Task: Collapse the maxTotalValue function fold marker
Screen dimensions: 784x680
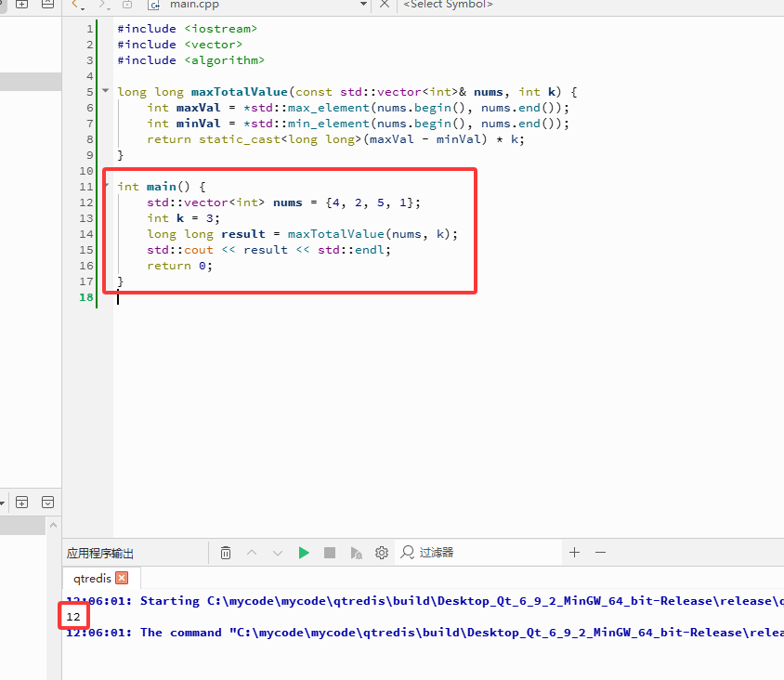Action: click(106, 91)
